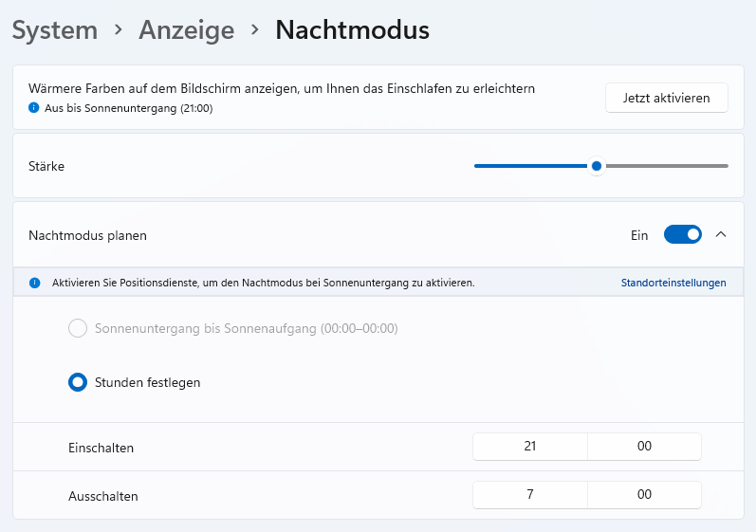The width and height of the screenshot is (756, 532).
Task: Open the Ausschalten hour selector
Action: 530,495
